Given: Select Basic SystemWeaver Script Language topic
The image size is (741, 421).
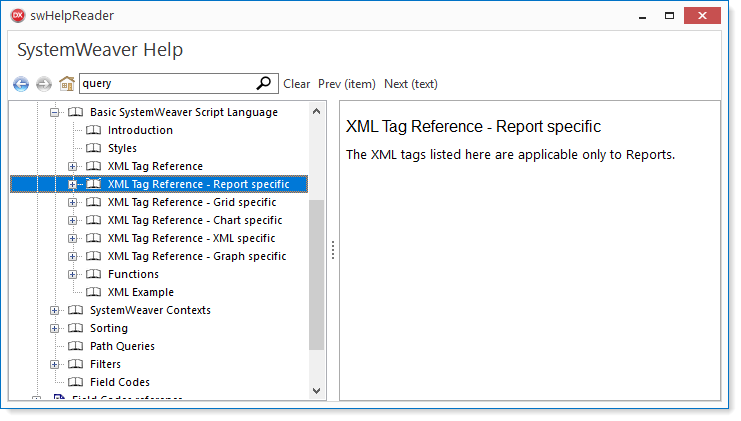Looking at the screenshot, I should [x=184, y=112].
